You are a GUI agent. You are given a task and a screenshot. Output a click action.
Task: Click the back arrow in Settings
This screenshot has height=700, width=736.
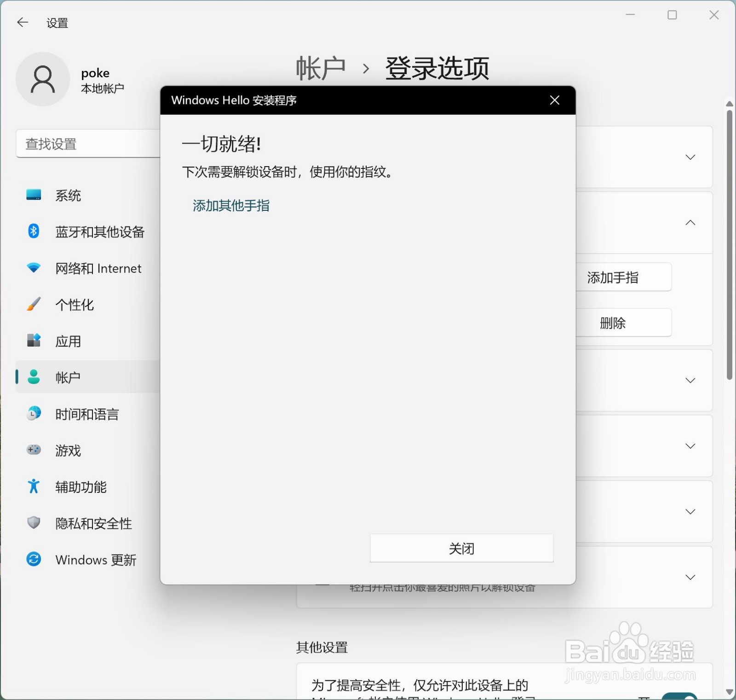click(23, 22)
